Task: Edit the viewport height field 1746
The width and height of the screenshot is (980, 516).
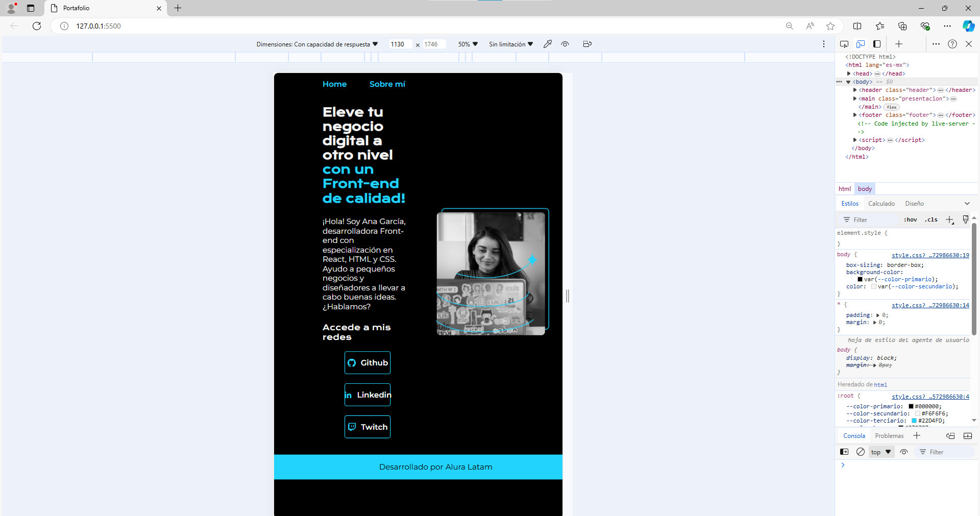Action: pyautogui.click(x=434, y=44)
